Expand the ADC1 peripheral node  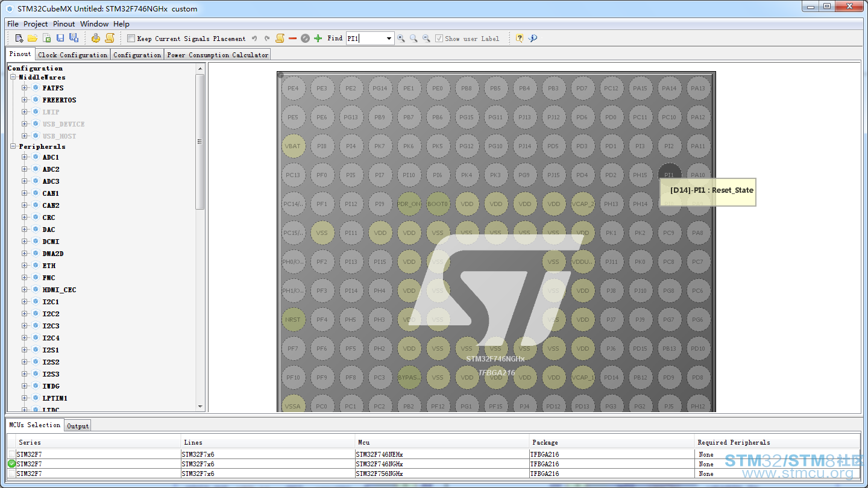[x=25, y=157]
